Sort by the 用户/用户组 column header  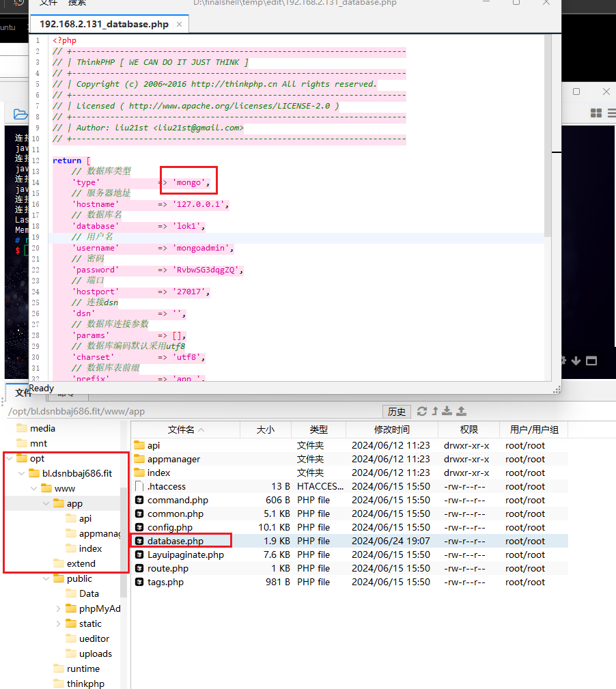point(534,430)
